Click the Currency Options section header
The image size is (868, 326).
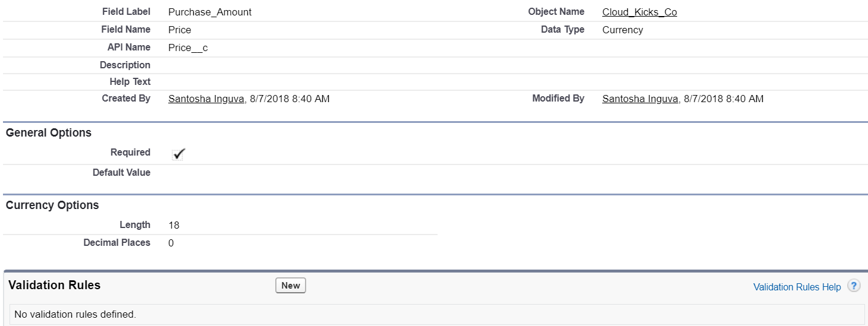(x=52, y=205)
